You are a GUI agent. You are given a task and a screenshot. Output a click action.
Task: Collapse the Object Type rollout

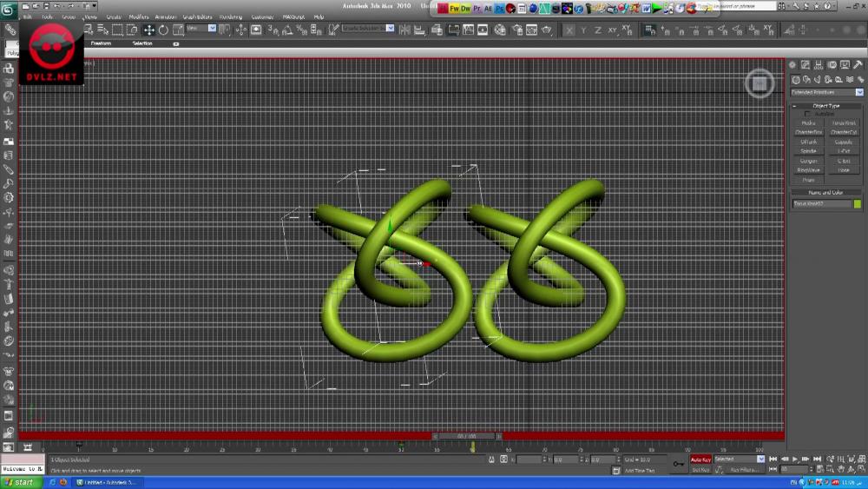point(825,105)
